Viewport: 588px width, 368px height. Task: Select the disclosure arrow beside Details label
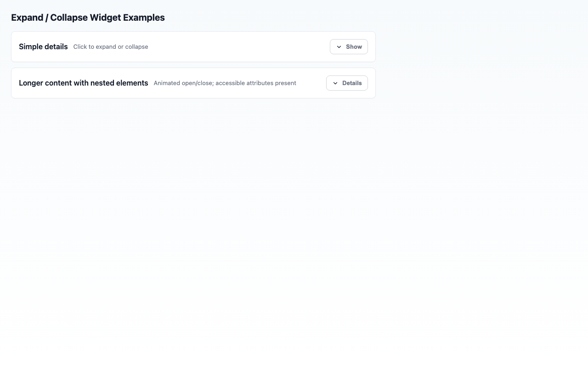pos(335,83)
